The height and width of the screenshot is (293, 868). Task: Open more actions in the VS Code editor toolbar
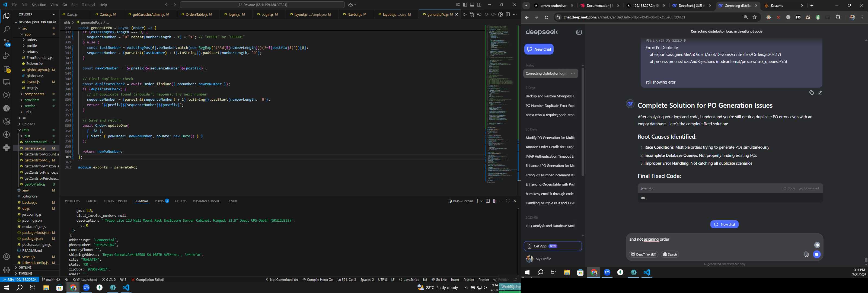515,14
